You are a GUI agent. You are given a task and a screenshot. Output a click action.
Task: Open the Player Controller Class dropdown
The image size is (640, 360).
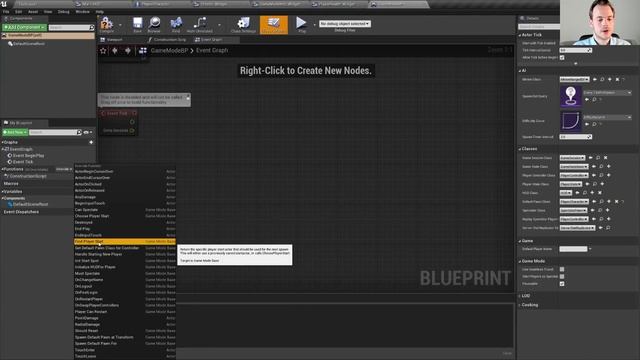[x=574, y=175]
